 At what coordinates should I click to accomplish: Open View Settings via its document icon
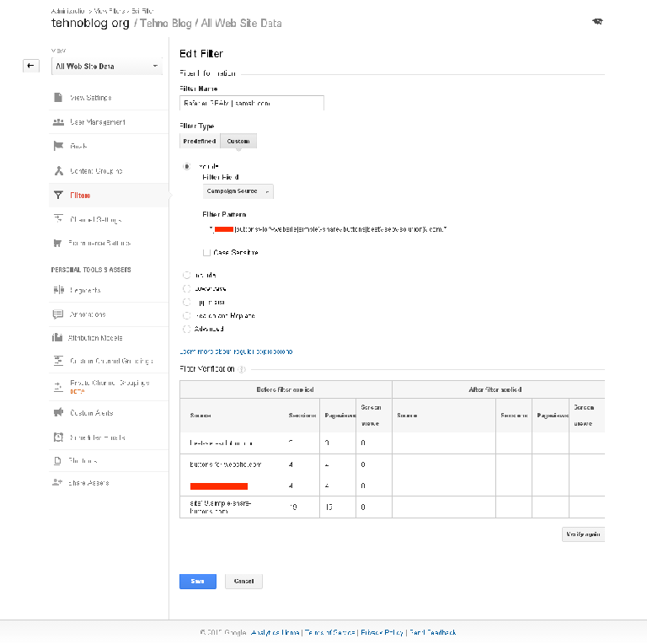tap(58, 98)
